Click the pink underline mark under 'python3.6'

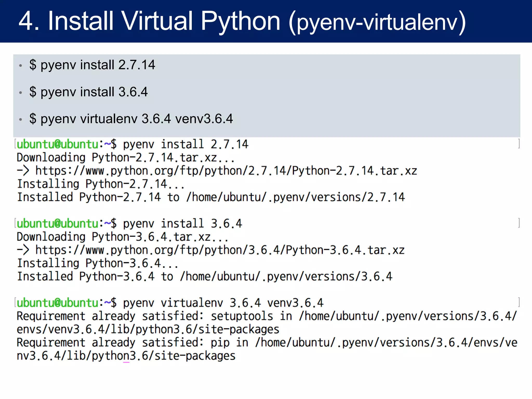pos(126,362)
